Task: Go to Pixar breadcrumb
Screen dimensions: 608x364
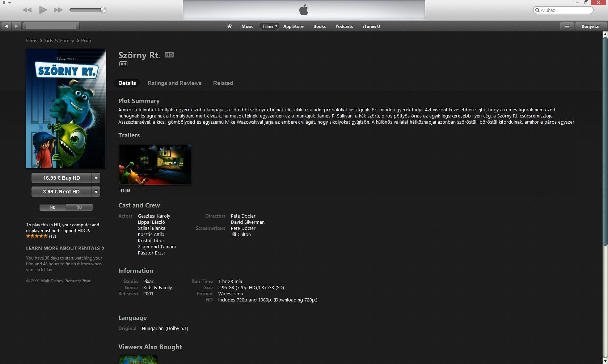Action: click(86, 40)
